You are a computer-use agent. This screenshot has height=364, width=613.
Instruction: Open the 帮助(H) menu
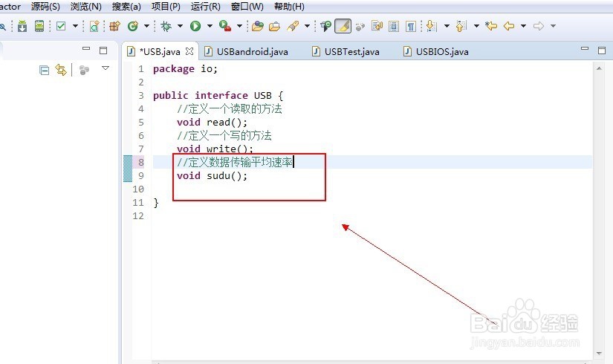point(289,7)
